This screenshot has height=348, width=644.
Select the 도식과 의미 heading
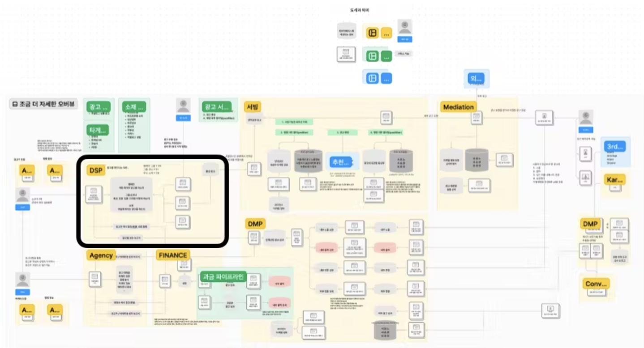point(359,10)
